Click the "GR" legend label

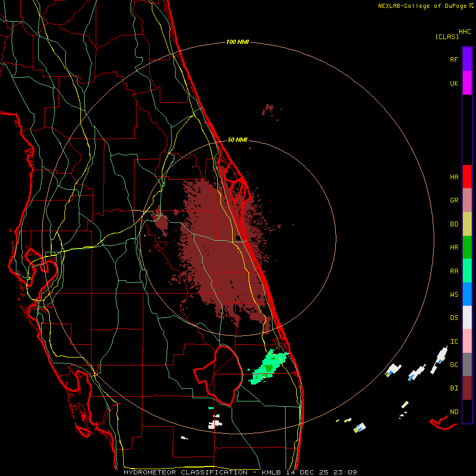tap(454, 200)
